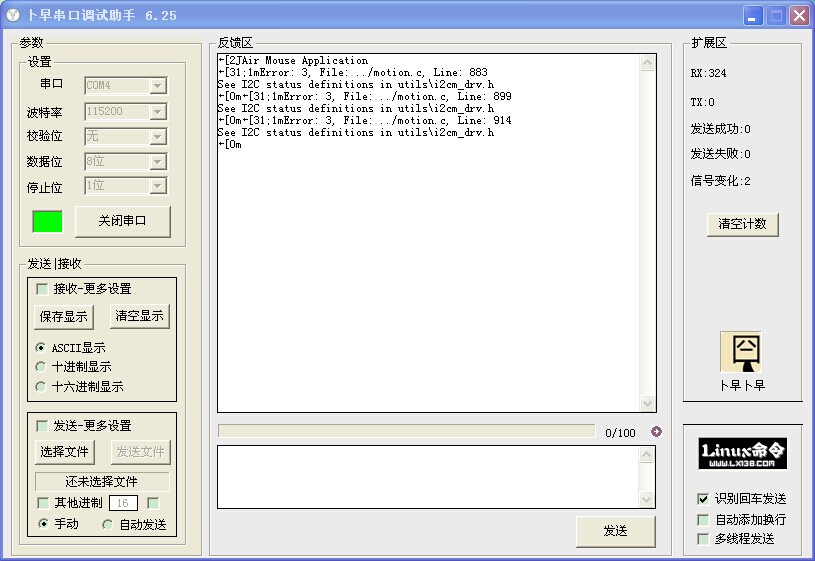Select ASCII显示 radio button
The image size is (815, 561).
41,347
